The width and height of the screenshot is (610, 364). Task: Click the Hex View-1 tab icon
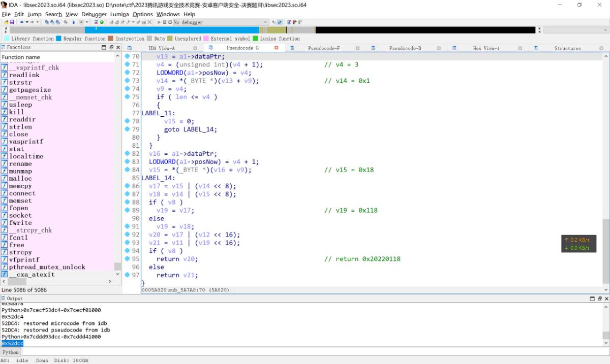coord(454,48)
